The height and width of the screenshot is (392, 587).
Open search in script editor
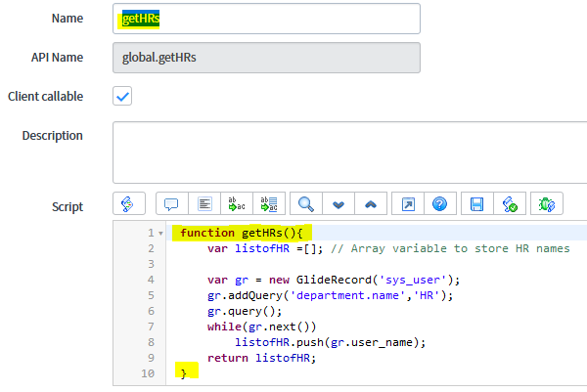tap(306, 204)
